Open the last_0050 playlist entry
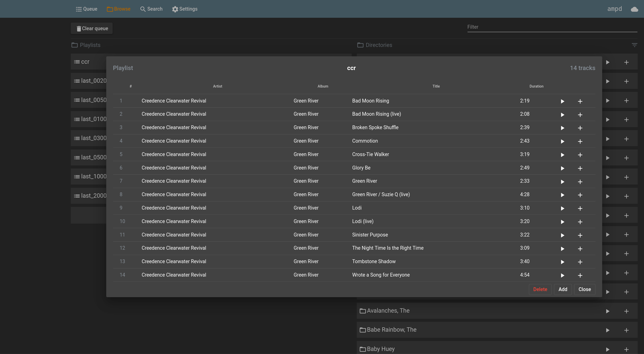 (88, 100)
